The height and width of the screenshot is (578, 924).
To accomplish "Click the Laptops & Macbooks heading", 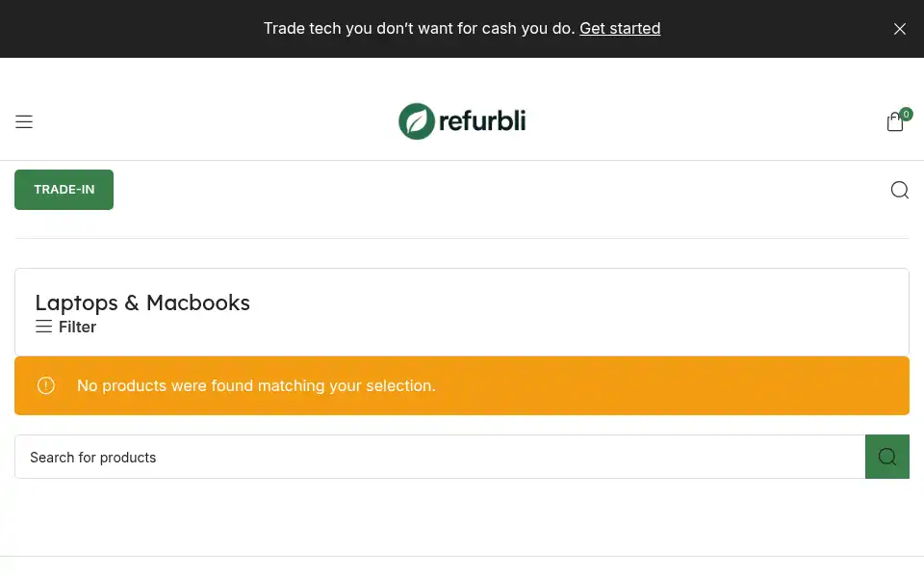I will [142, 302].
